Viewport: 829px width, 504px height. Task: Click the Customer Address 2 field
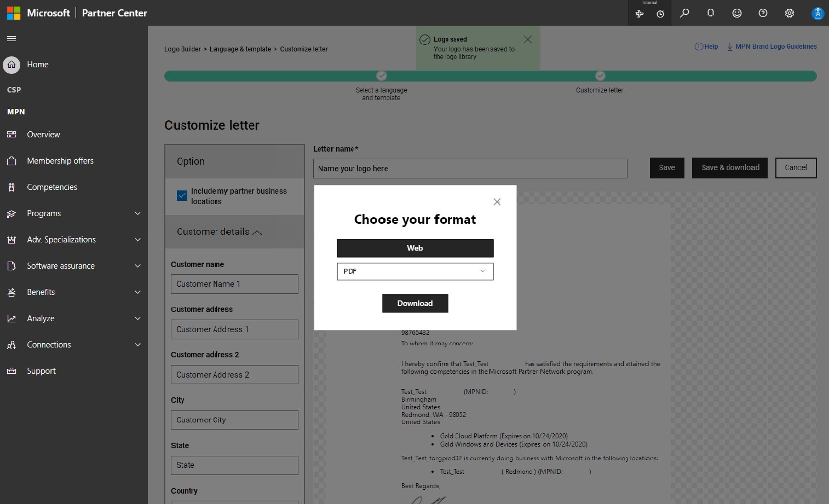(234, 375)
